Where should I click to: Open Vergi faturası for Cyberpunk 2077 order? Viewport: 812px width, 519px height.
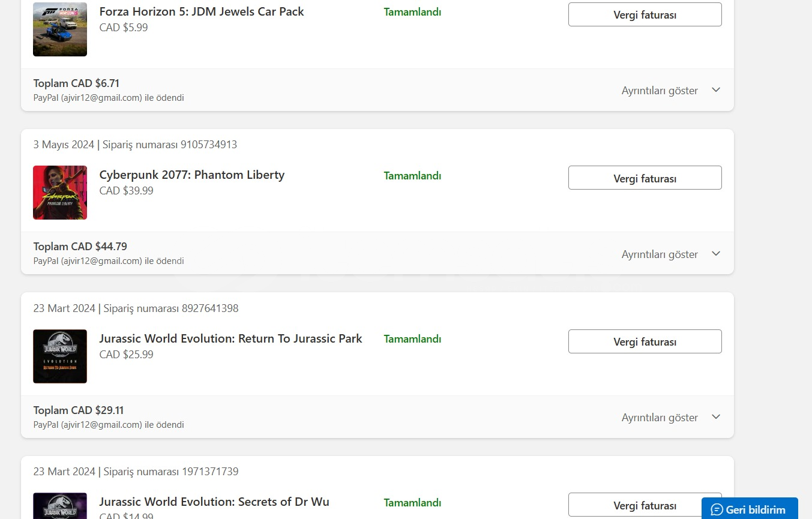pyautogui.click(x=645, y=178)
